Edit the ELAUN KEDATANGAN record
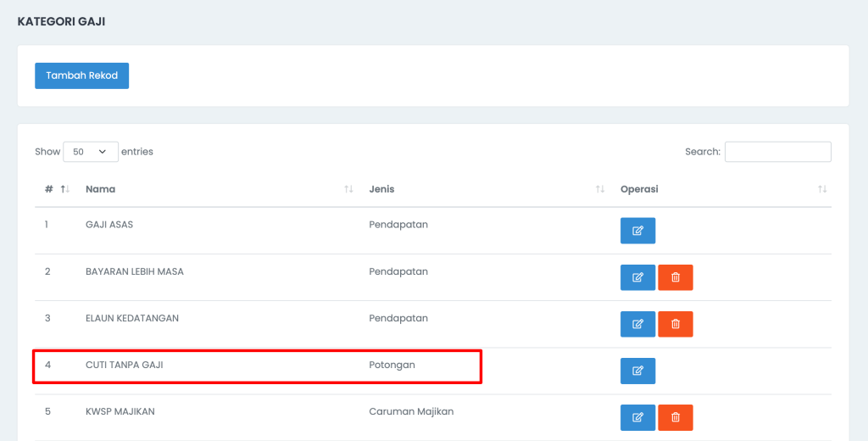The width and height of the screenshot is (868, 441). coord(637,324)
